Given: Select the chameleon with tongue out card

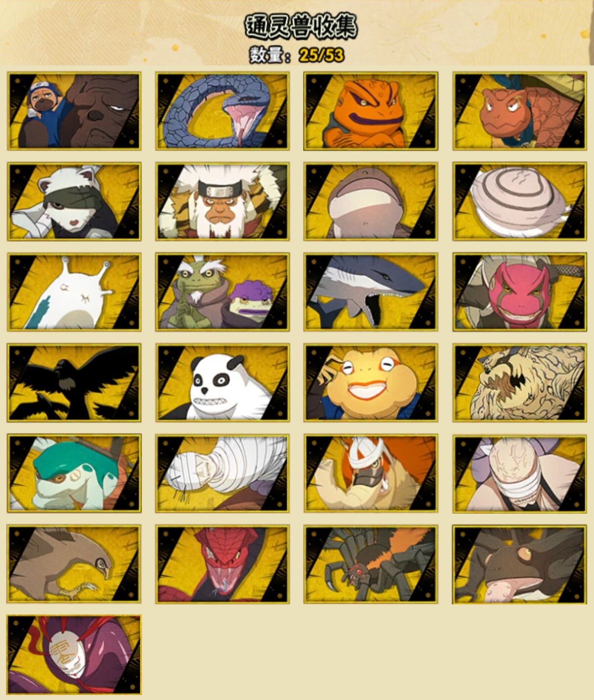Looking at the screenshot, I should pyautogui.click(x=519, y=564).
